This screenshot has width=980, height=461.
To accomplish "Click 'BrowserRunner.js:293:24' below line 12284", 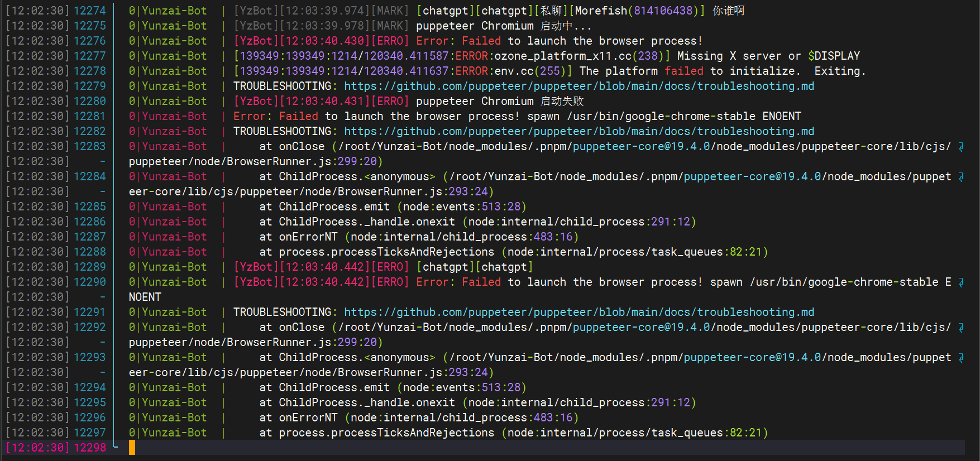I will coord(413,191).
